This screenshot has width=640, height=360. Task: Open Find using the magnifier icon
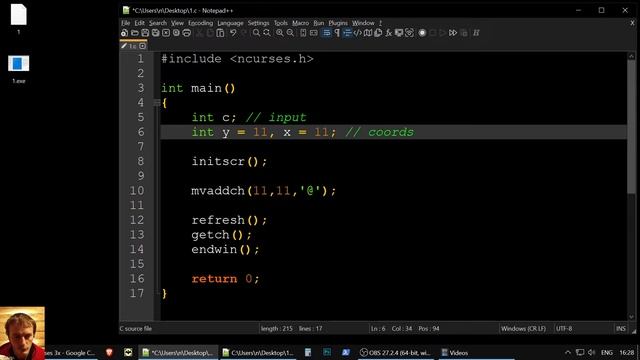tap(256, 33)
